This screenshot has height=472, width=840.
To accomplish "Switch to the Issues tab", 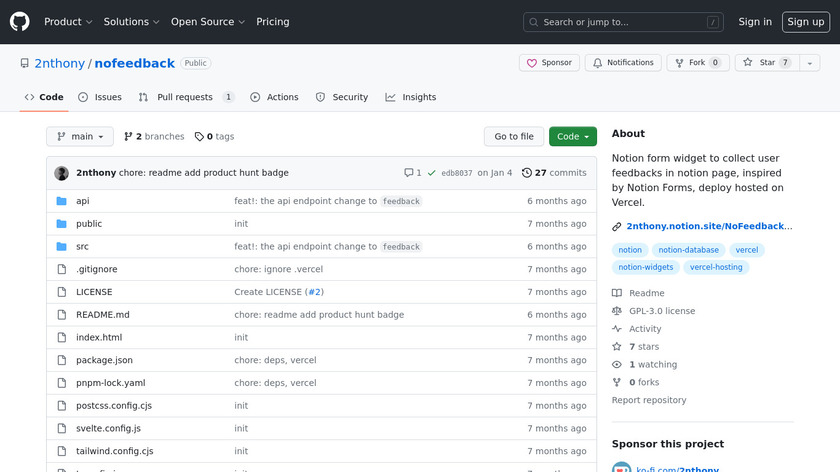I will [x=100, y=97].
